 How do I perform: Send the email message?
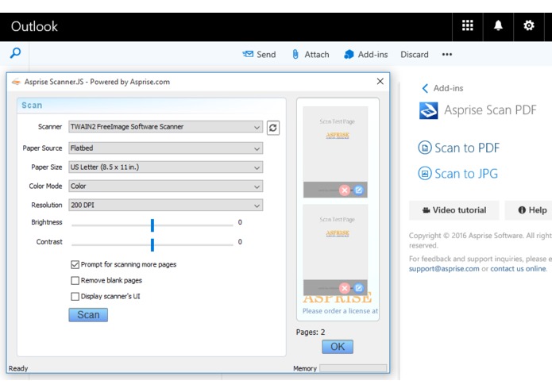click(x=259, y=55)
